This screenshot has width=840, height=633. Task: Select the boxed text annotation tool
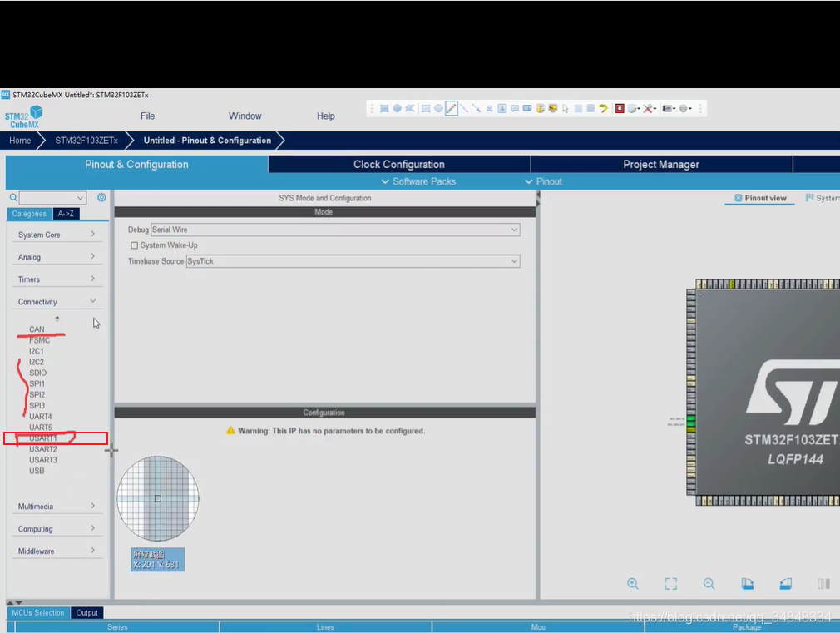point(502,108)
